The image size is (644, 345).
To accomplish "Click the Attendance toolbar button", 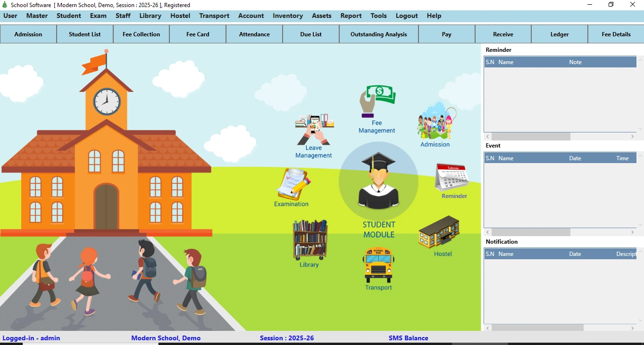I will (254, 34).
